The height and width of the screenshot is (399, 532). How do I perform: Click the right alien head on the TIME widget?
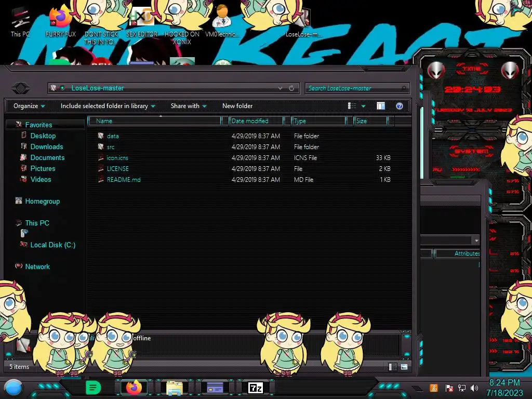510,71
